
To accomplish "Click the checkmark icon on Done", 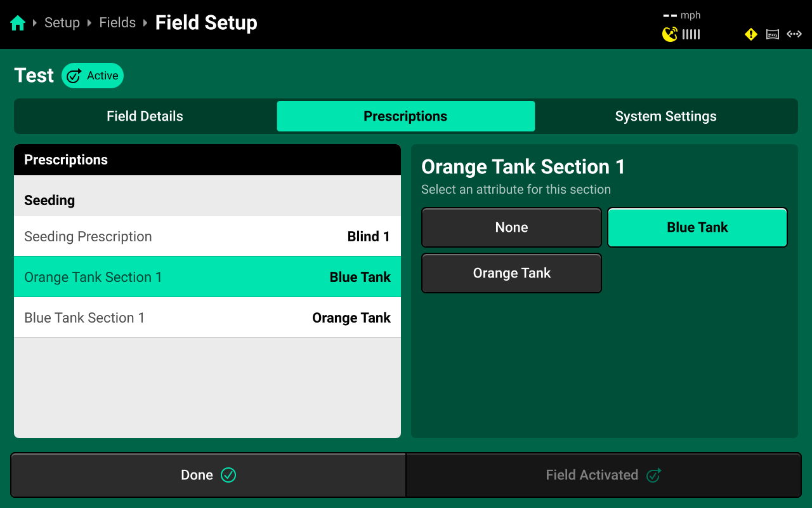I will point(228,475).
